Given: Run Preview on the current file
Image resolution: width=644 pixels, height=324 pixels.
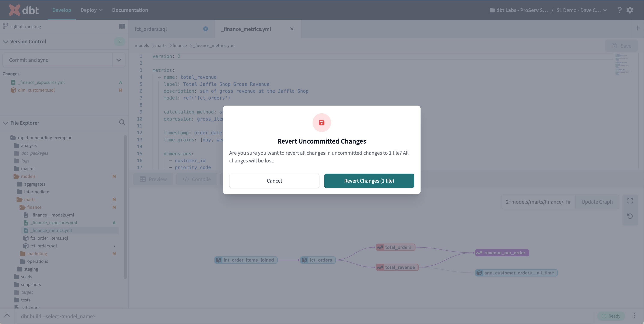Looking at the screenshot, I should (x=153, y=179).
